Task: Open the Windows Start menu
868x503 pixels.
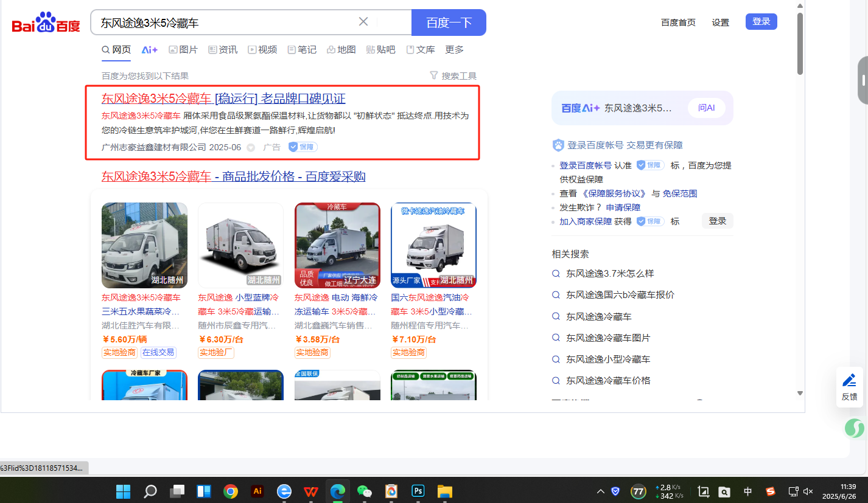Action: tap(124, 491)
